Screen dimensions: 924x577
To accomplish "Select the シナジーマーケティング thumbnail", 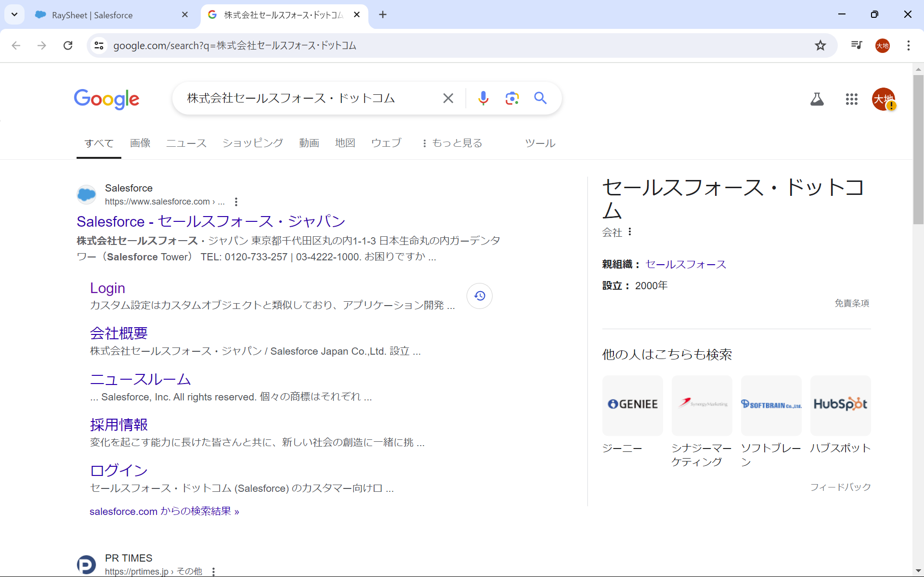I will 702,405.
